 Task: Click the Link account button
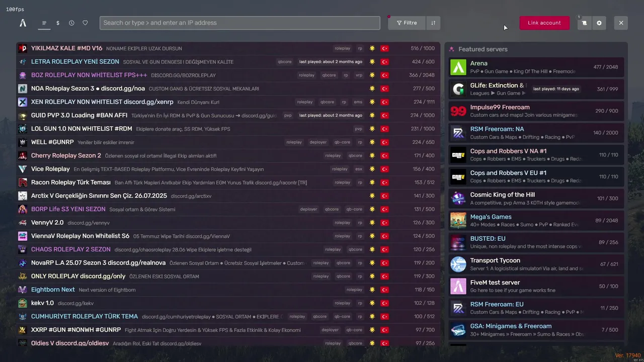pos(544,23)
